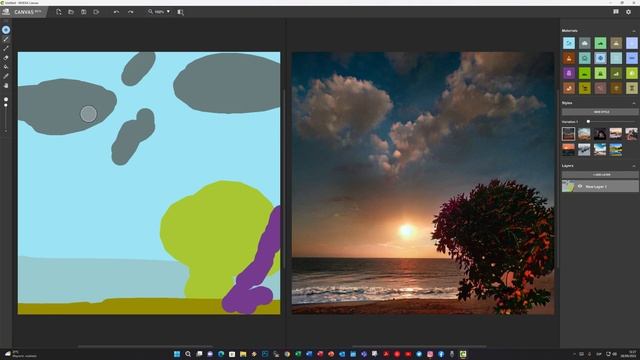Screen dimensions: 640x360
Task: Select the New Layer 1 row
Action: coord(600,186)
